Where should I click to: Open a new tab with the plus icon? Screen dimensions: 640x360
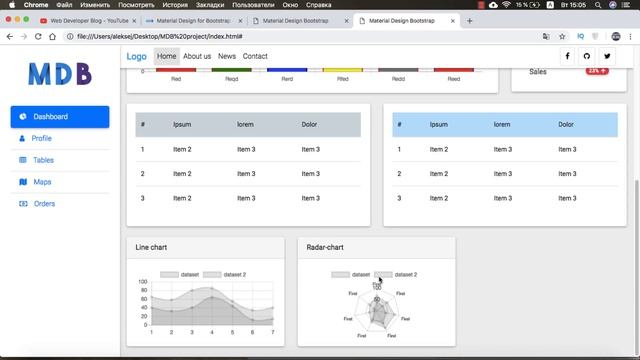coord(469,21)
